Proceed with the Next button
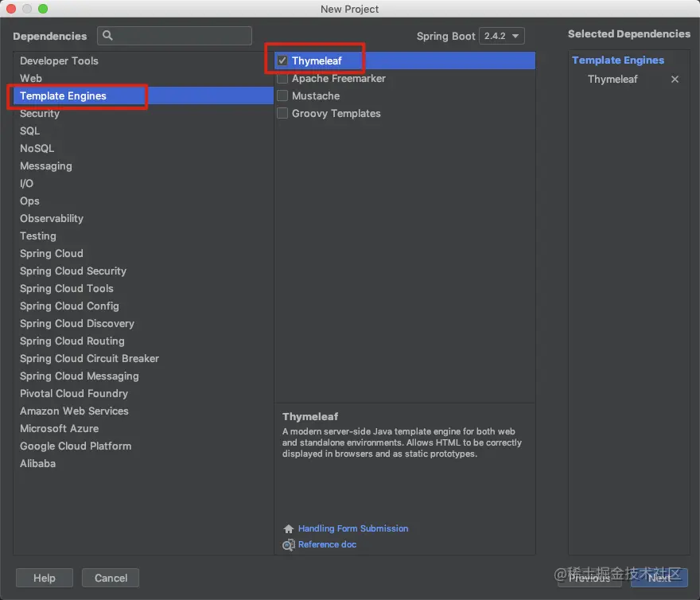Viewport: 700px width, 600px height. coord(659,578)
